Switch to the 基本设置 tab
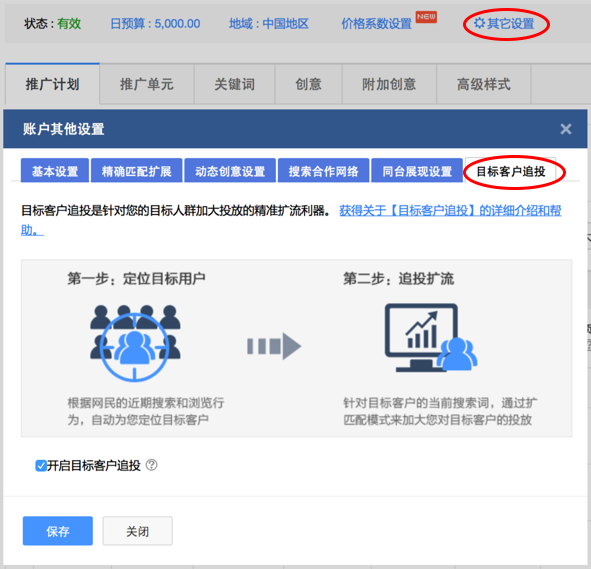 pyautogui.click(x=55, y=171)
